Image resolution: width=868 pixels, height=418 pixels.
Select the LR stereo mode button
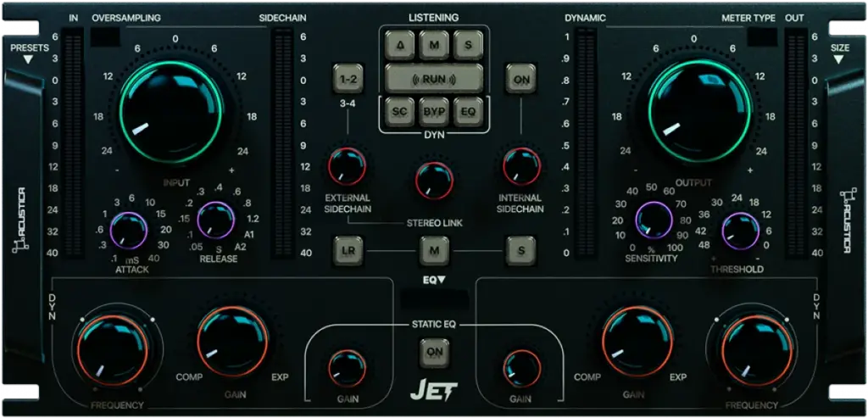tap(348, 250)
